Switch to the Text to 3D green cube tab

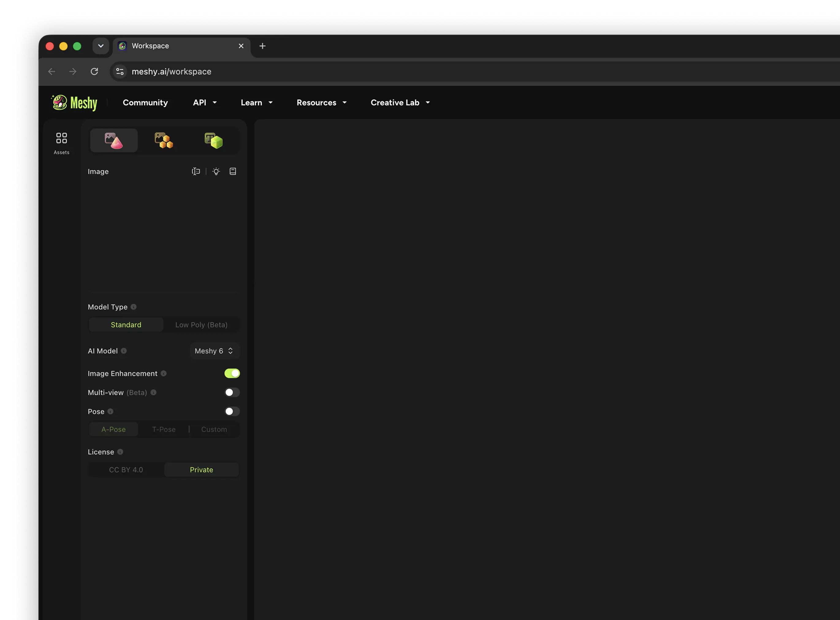pyautogui.click(x=214, y=140)
